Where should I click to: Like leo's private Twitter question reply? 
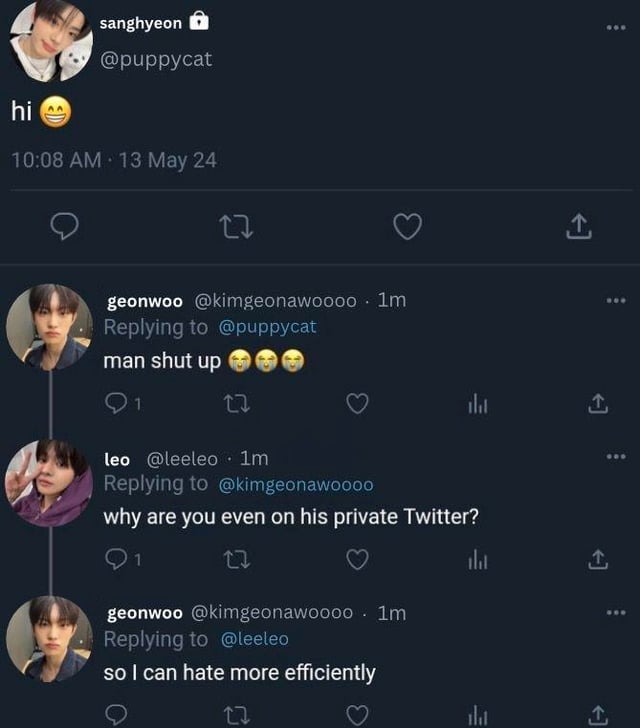coord(357,560)
